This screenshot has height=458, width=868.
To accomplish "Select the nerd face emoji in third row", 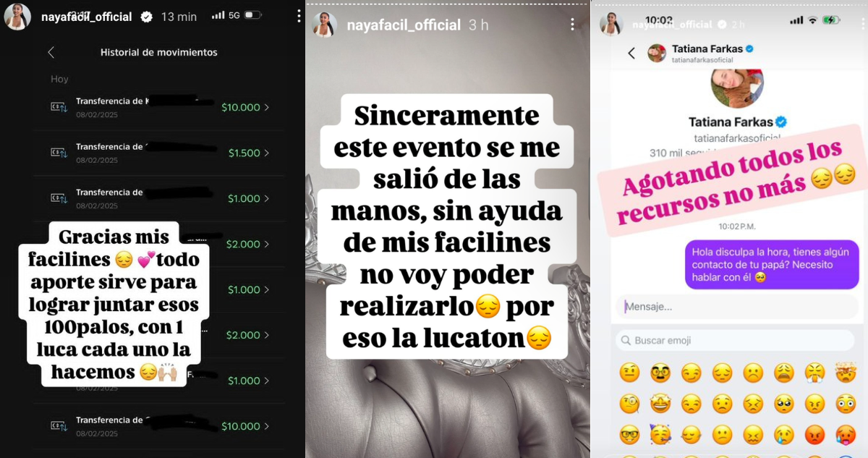I will tap(629, 433).
